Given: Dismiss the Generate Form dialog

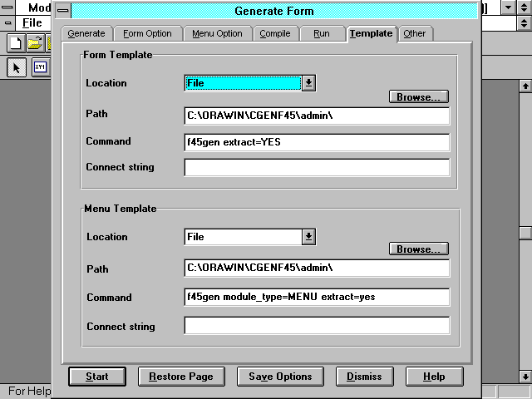Looking at the screenshot, I should (x=364, y=377).
